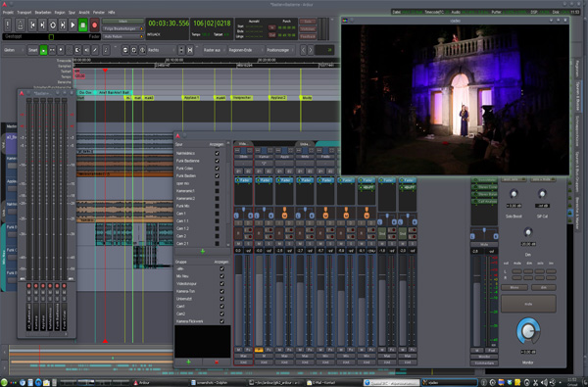Uncheck the Funk Bastienne track checkbox

click(x=217, y=161)
